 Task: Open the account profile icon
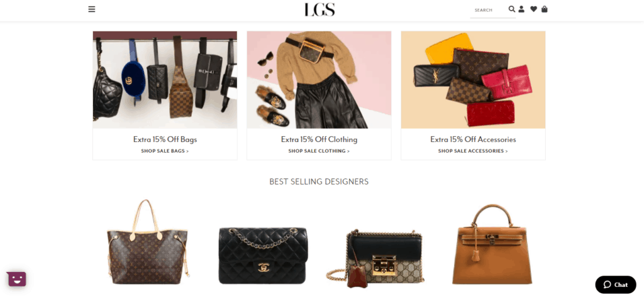[521, 9]
